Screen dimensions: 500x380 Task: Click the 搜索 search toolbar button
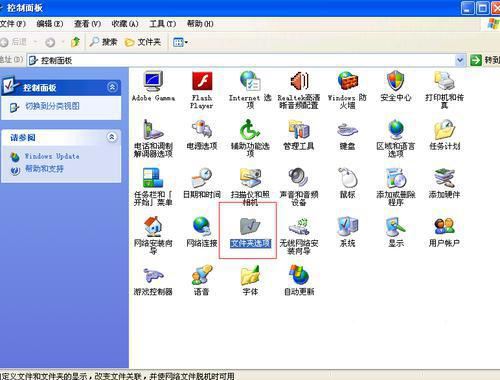click(x=103, y=42)
